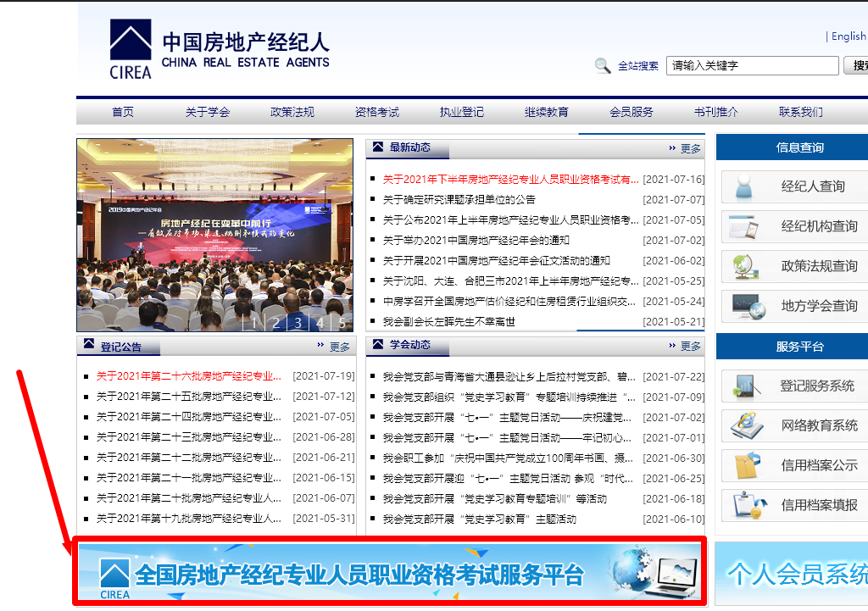Click the search submit button beside keyword field

coord(856,65)
